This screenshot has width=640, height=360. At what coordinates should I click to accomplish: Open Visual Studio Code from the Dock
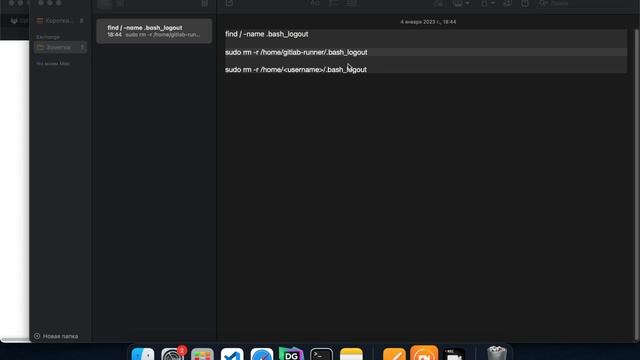pos(232,354)
